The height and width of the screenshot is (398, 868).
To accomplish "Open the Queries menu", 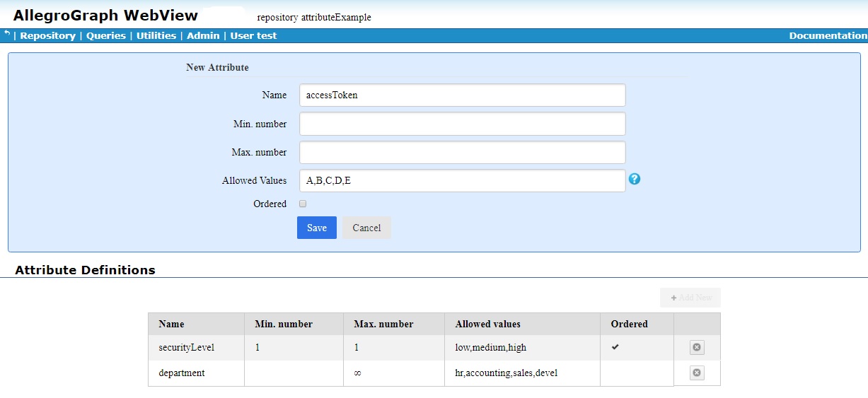I will click(106, 35).
